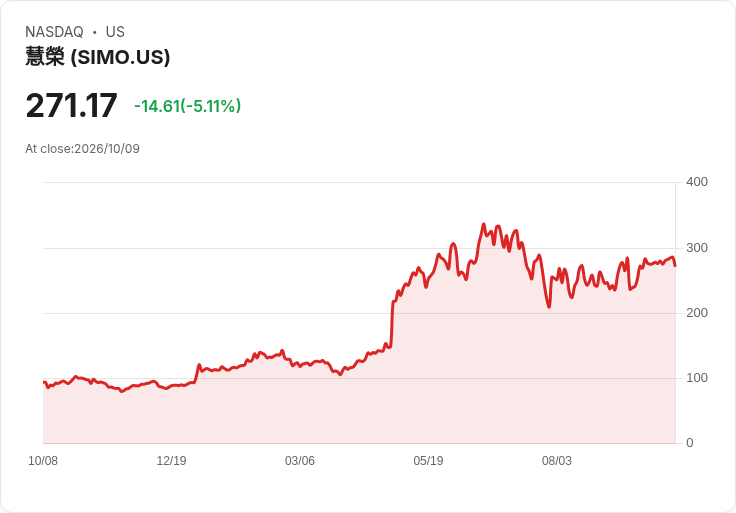Image resolution: width=736 pixels, height=513 pixels.
Task: Click the 05/19 date axis label
Action: point(428,460)
